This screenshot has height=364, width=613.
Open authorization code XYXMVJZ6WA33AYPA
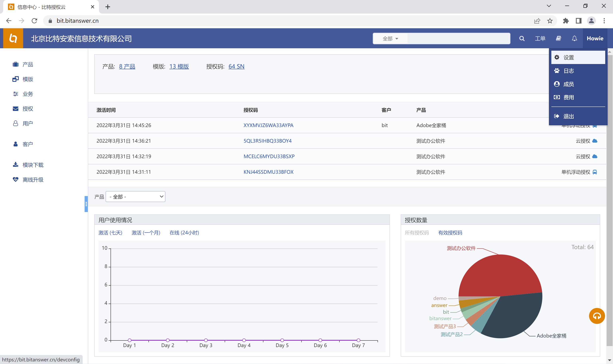point(268,125)
